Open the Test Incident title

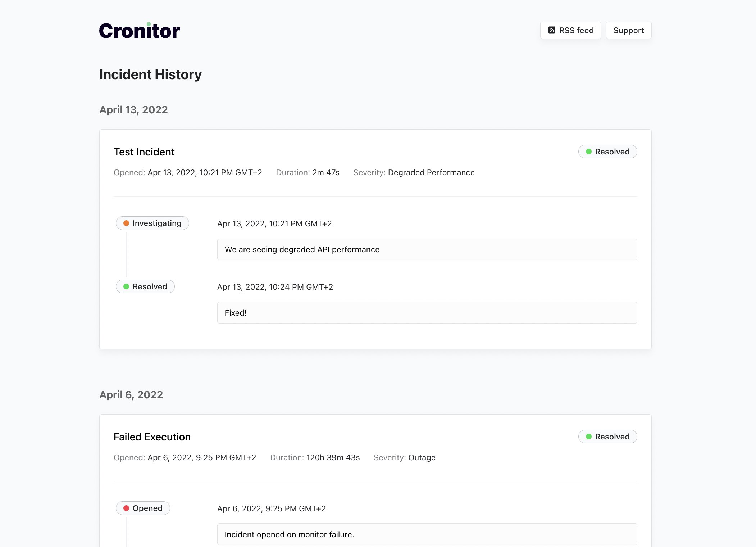(144, 152)
